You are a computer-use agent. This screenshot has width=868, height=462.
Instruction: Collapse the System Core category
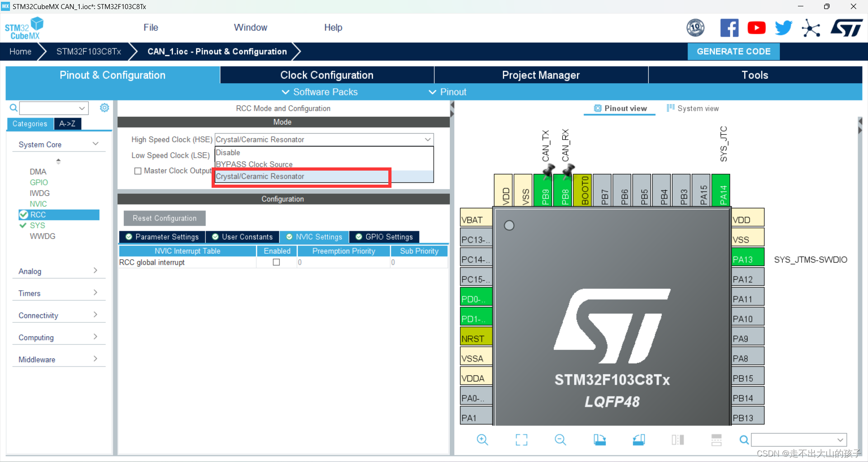pos(95,143)
